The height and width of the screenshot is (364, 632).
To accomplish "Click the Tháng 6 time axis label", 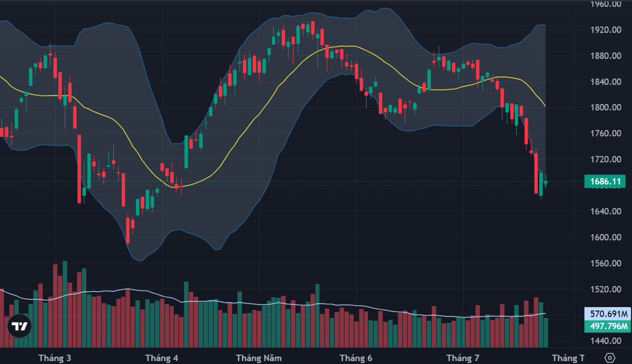I will pos(355,358).
